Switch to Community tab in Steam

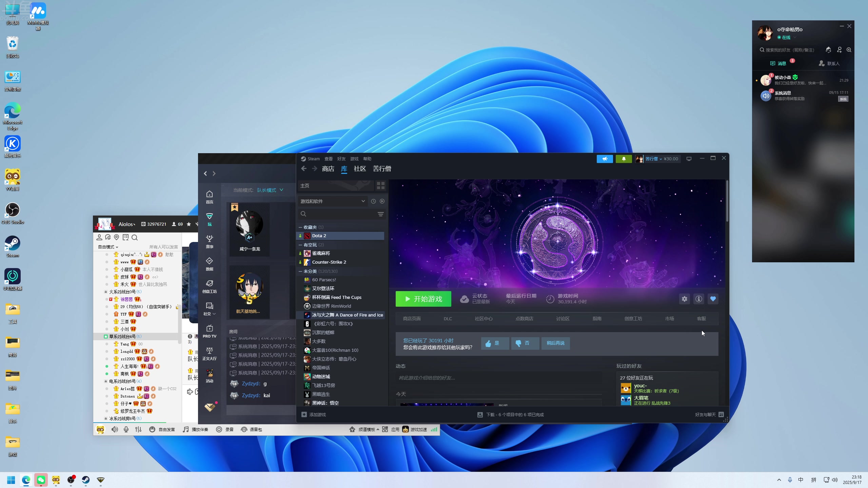pos(360,169)
